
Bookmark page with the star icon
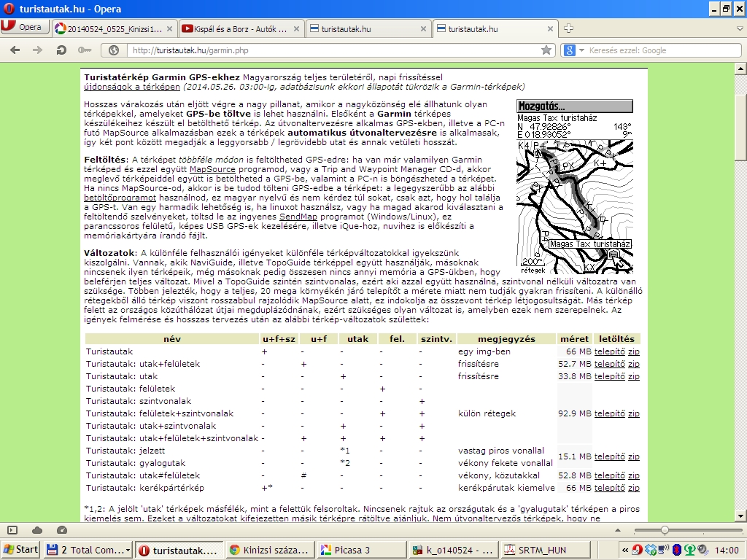coord(546,50)
